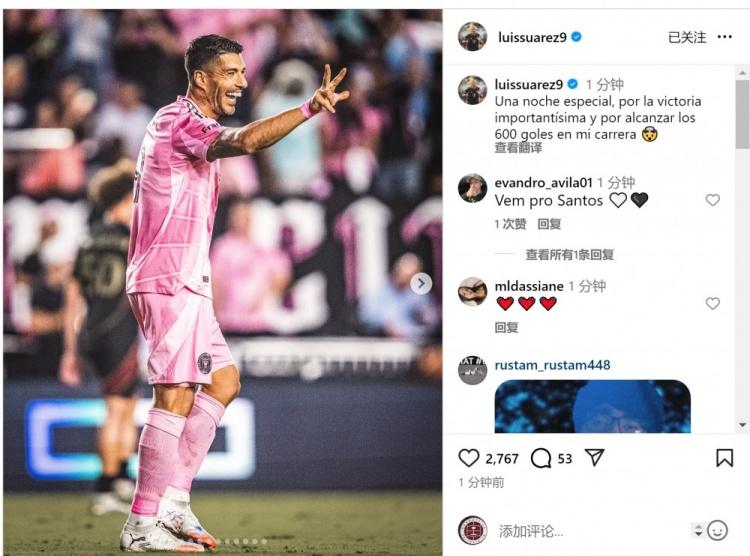The image size is (750, 556).
Task: Like mldassiane's comment heart
Action: pos(712,303)
